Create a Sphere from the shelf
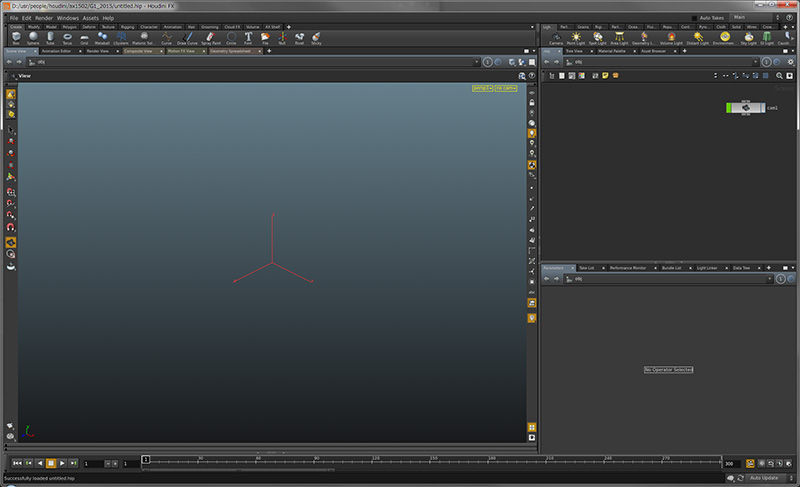Image resolution: width=800 pixels, height=487 pixels. [32, 38]
